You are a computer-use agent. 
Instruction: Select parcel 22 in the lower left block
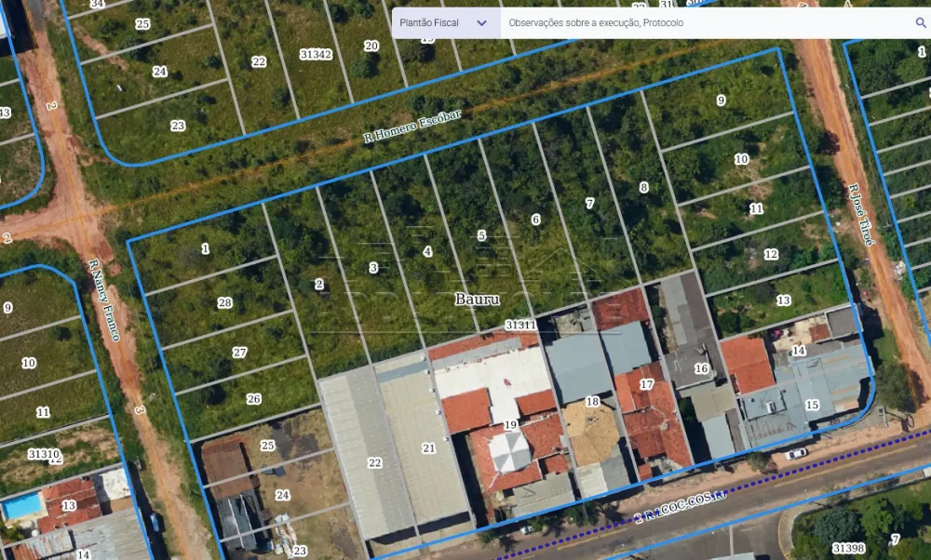pyautogui.click(x=375, y=461)
